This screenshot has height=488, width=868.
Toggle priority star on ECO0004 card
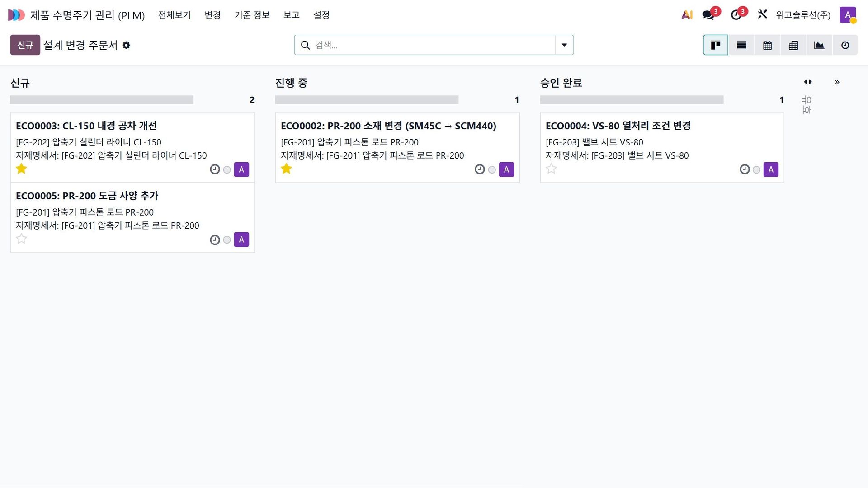[x=551, y=169]
